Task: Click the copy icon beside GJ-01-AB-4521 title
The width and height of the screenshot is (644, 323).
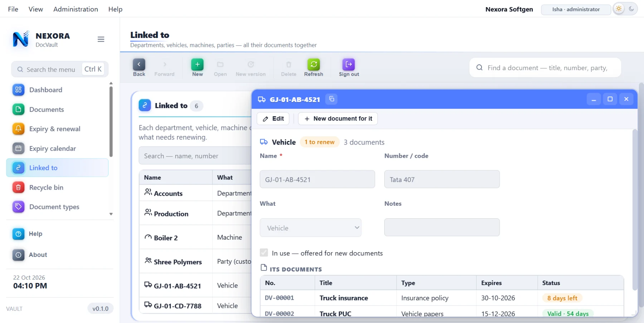Action: [332, 99]
